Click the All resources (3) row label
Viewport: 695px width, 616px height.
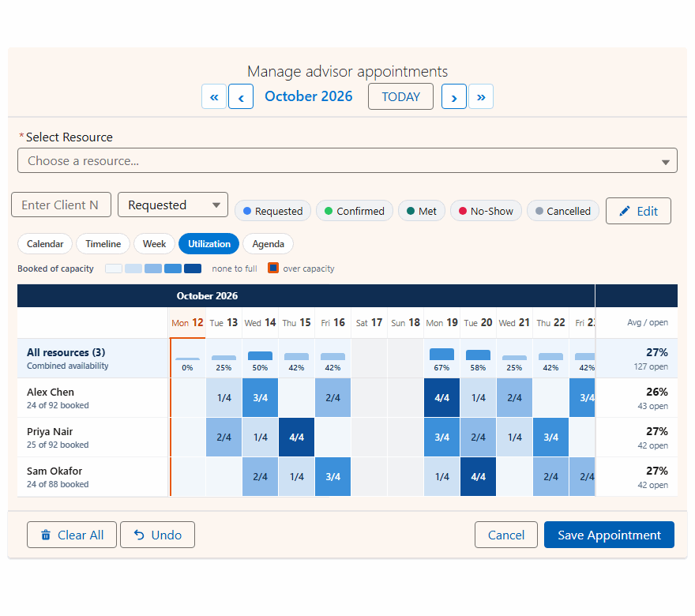point(93,359)
